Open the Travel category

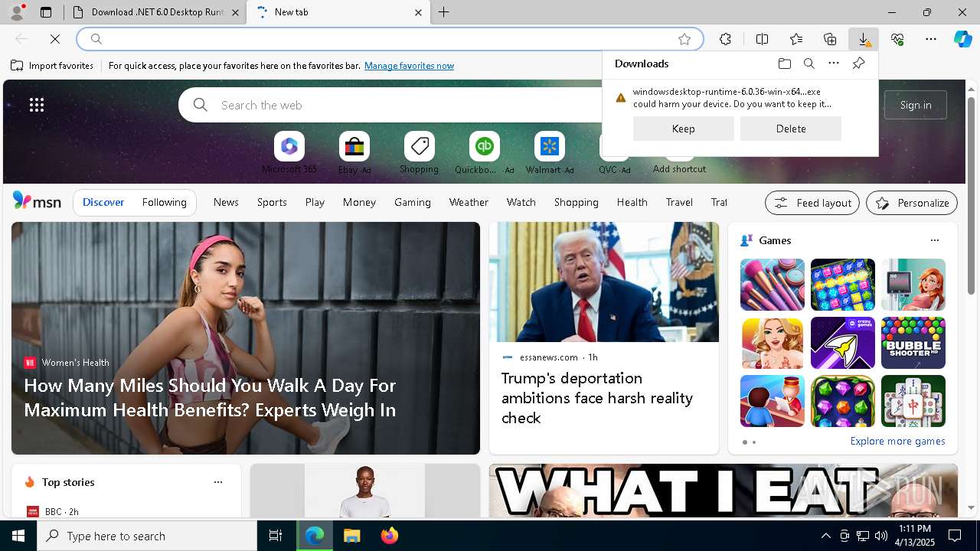[679, 202]
